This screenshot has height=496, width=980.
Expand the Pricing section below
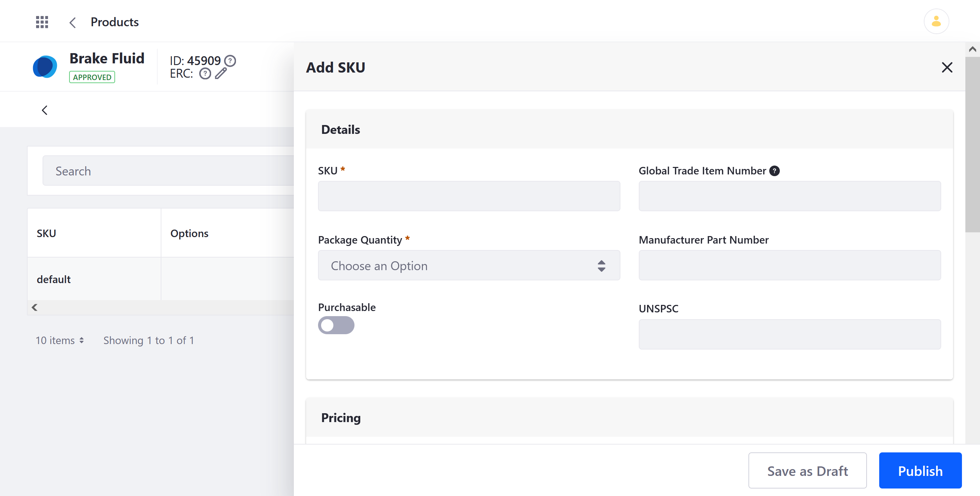(x=630, y=418)
